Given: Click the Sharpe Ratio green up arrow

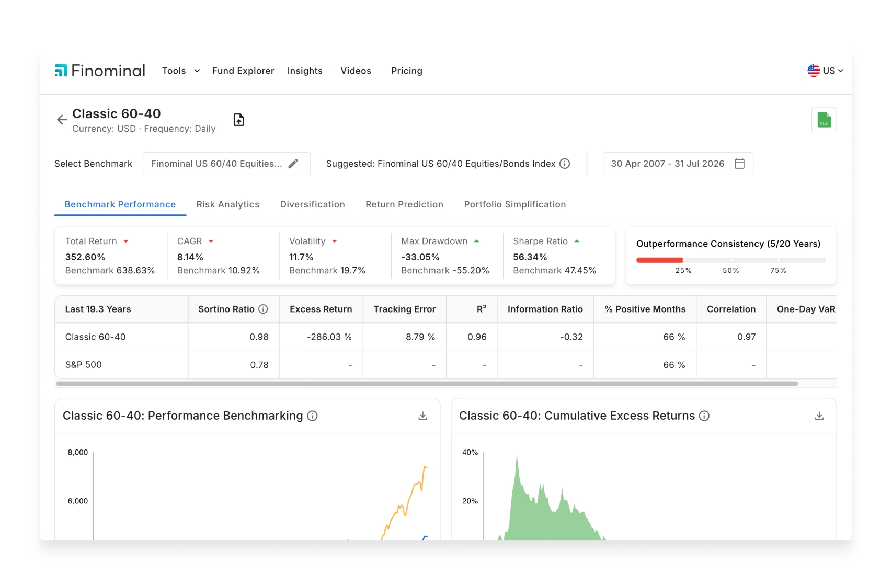Looking at the screenshot, I should [577, 241].
